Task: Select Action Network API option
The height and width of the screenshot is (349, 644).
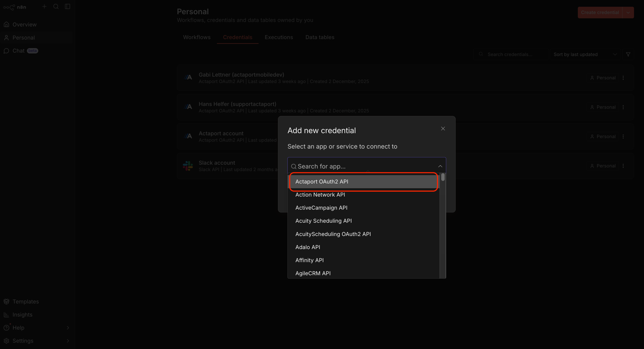Action: coord(363,195)
